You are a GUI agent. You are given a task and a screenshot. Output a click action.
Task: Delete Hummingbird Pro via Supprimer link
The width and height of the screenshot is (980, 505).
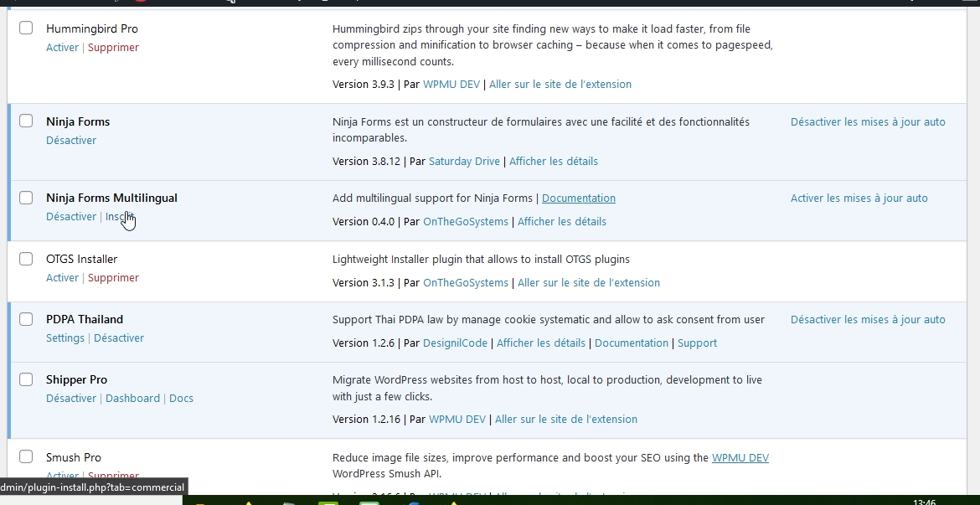113,48
